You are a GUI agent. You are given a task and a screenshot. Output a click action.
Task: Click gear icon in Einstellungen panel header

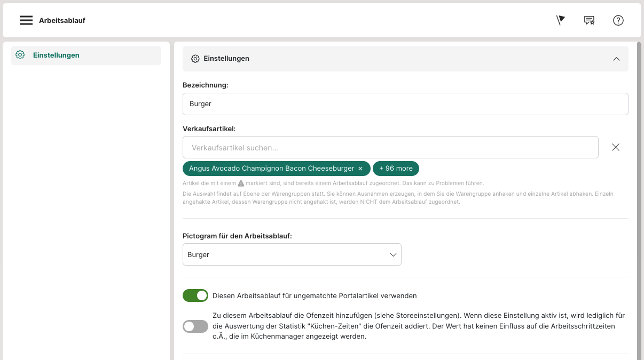pos(195,59)
